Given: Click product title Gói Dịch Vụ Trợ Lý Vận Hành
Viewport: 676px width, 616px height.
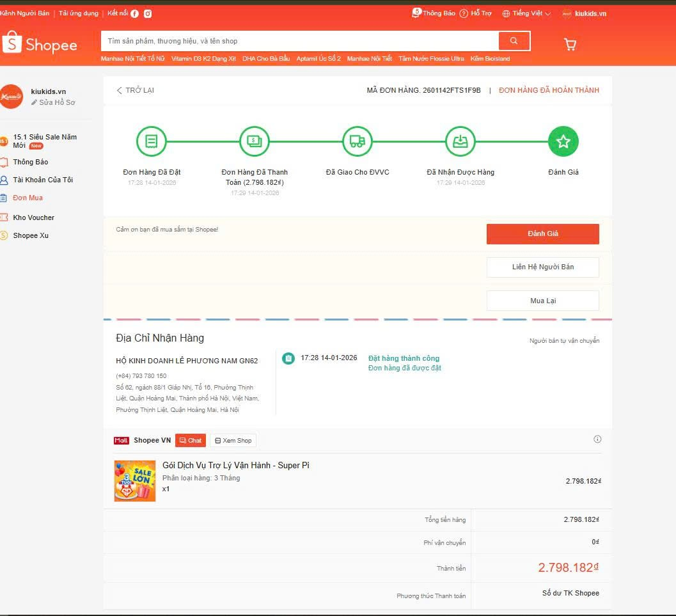Looking at the screenshot, I should coord(236,466).
